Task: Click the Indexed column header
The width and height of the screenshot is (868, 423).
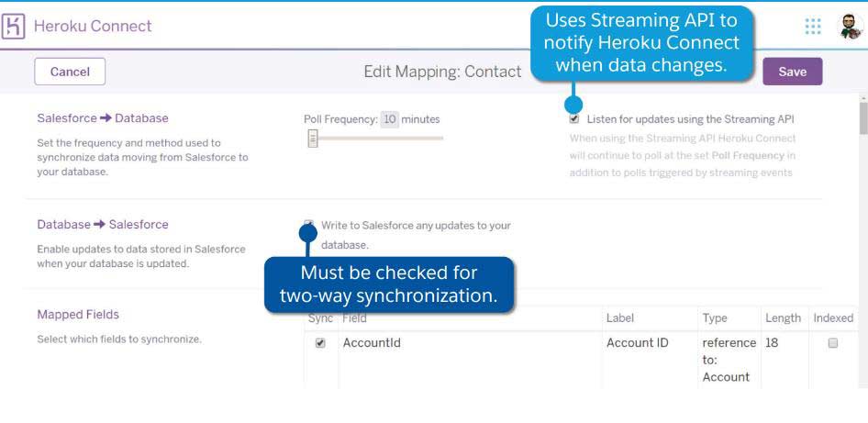Action: point(833,318)
